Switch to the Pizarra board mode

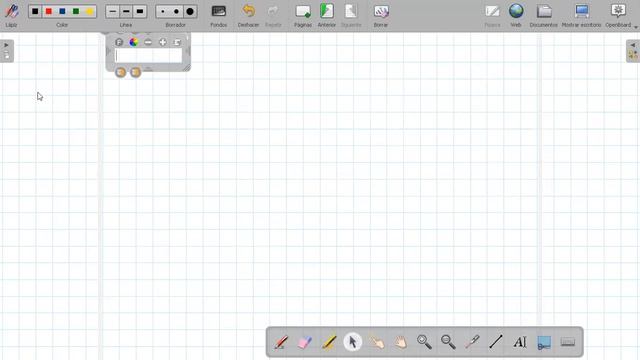[x=492, y=15]
